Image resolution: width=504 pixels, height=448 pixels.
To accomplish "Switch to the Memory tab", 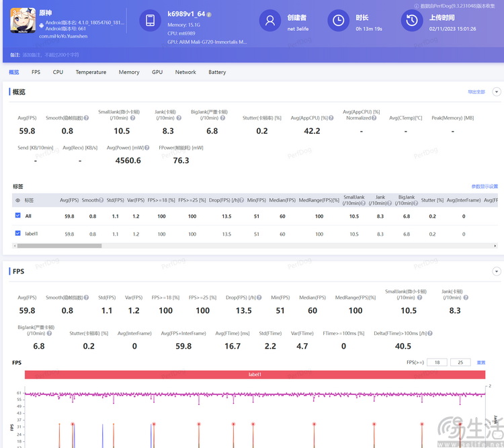I will click(129, 72).
